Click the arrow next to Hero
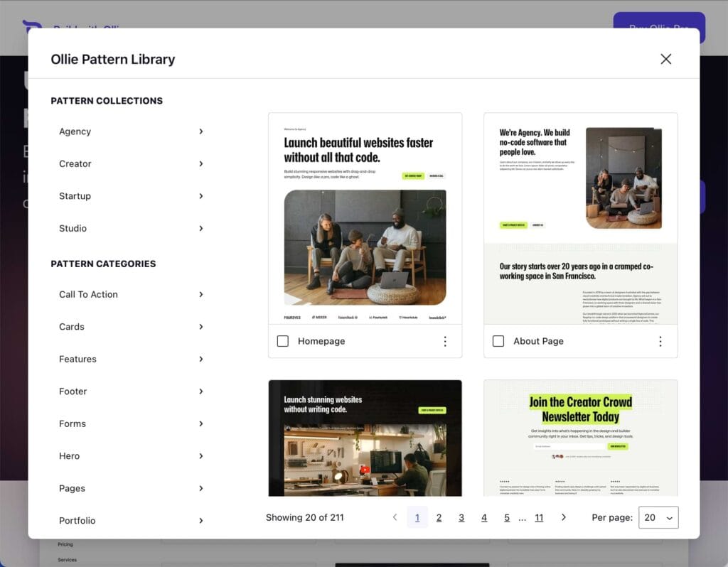 (201, 456)
